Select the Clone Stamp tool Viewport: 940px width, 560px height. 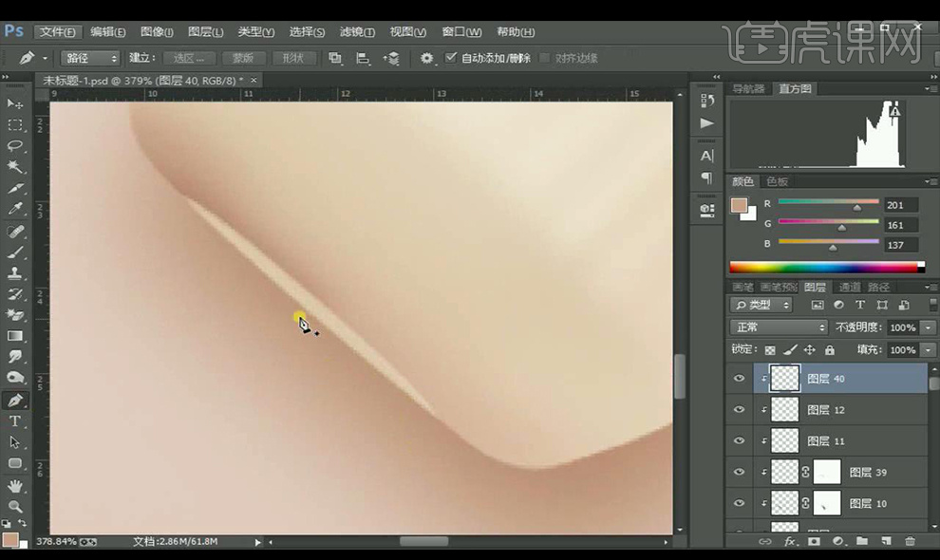(x=15, y=273)
